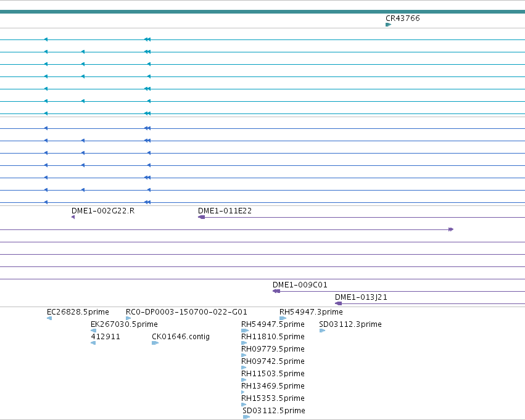Screen dimensions: 525x420
Task: Click the RH54947.3prime label
Action: click(x=311, y=312)
